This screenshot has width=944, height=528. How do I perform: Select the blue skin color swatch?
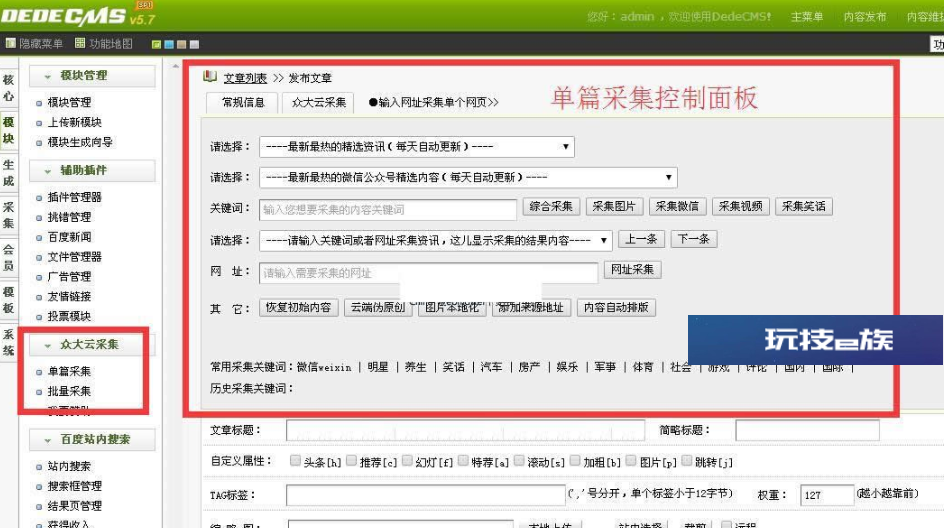pos(169,45)
